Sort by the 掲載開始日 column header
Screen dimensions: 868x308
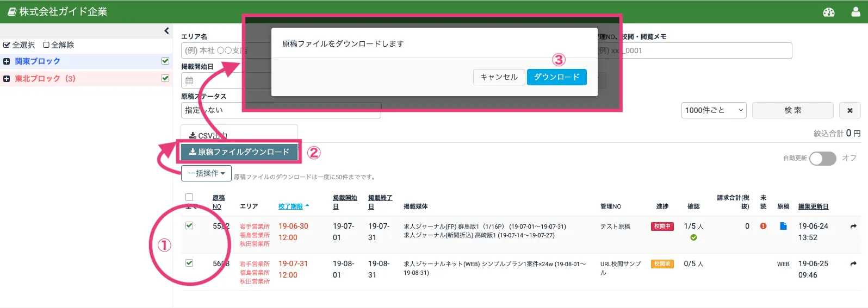click(345, 202)
